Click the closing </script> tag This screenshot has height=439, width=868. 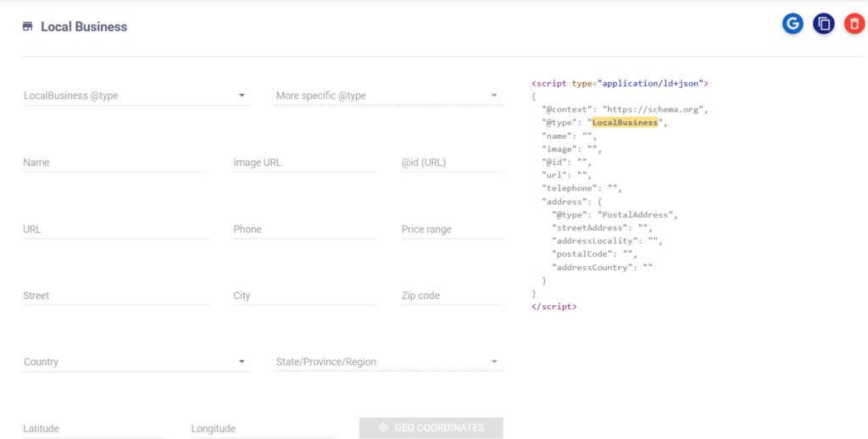pyautogui.click(x=554, y=306)
